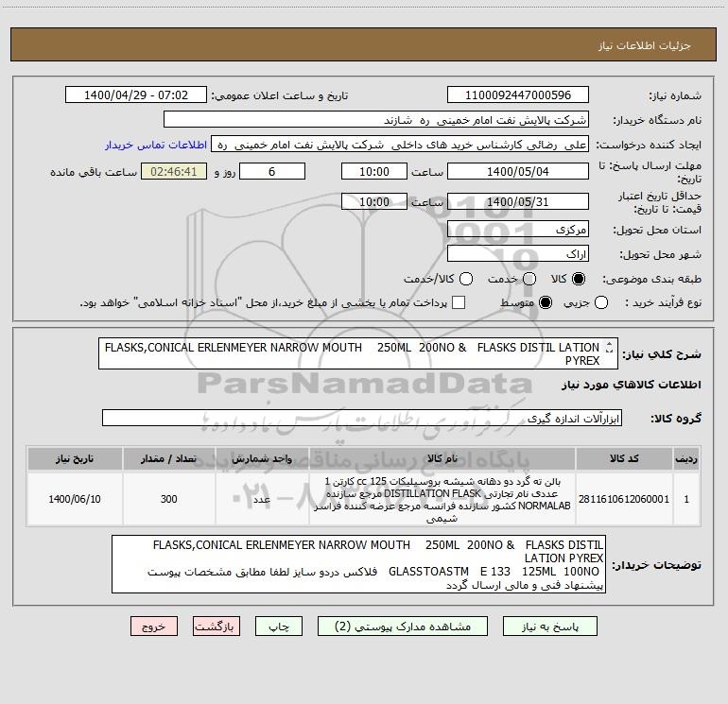Click the 'بازگشت' back button
Image resolution: width=728 pixels, height=704 pixels.
(x=215, y=627)
